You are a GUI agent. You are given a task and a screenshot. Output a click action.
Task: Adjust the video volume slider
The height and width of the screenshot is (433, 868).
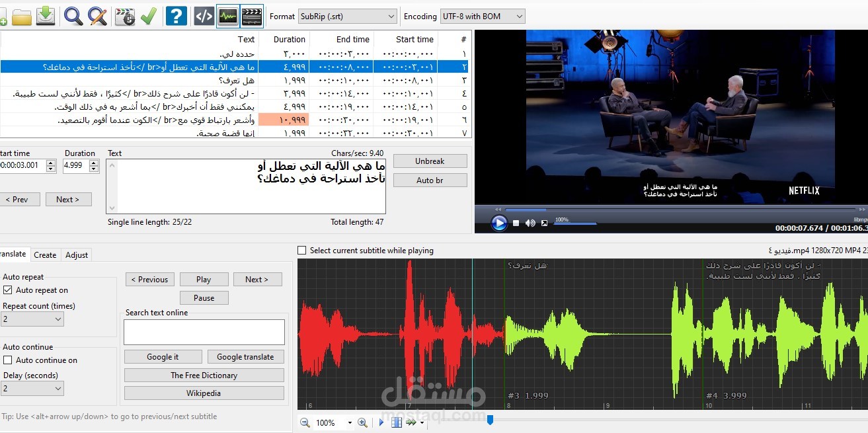pos(575,223)
